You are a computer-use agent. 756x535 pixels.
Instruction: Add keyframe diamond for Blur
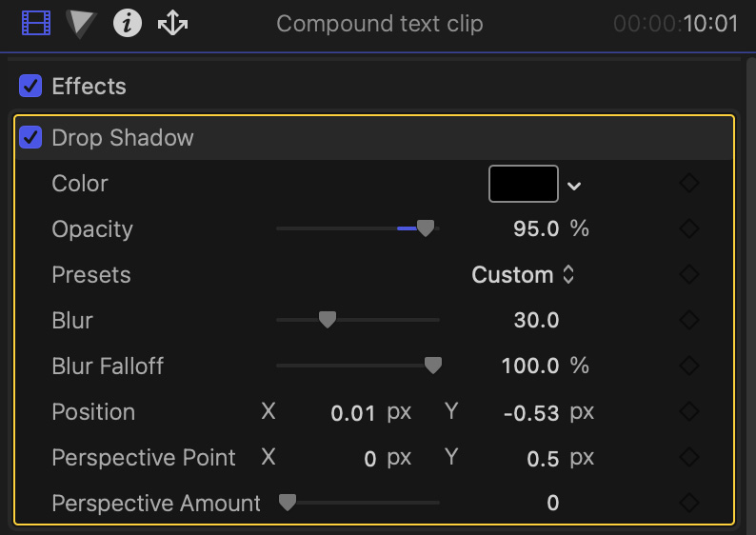[689, 321]
